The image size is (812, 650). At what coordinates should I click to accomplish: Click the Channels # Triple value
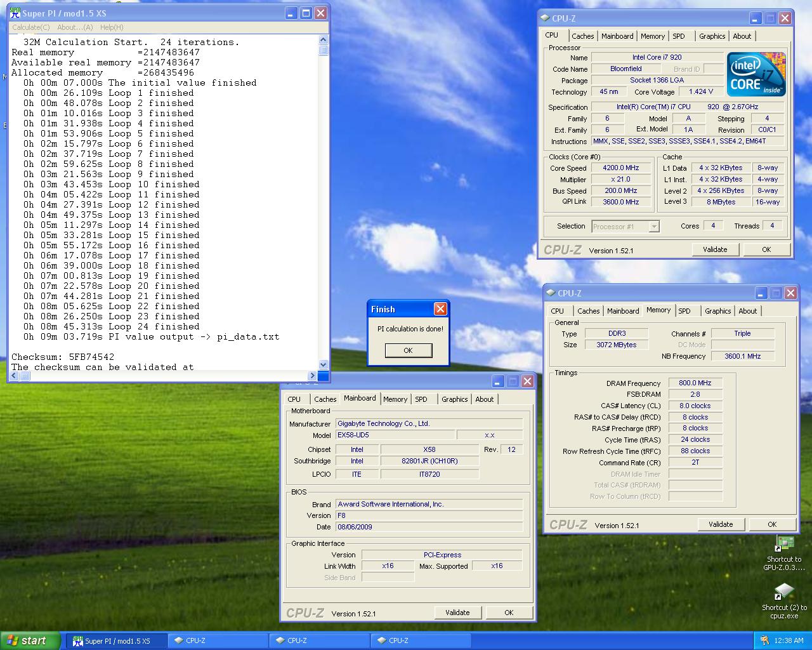pos(743,333)
